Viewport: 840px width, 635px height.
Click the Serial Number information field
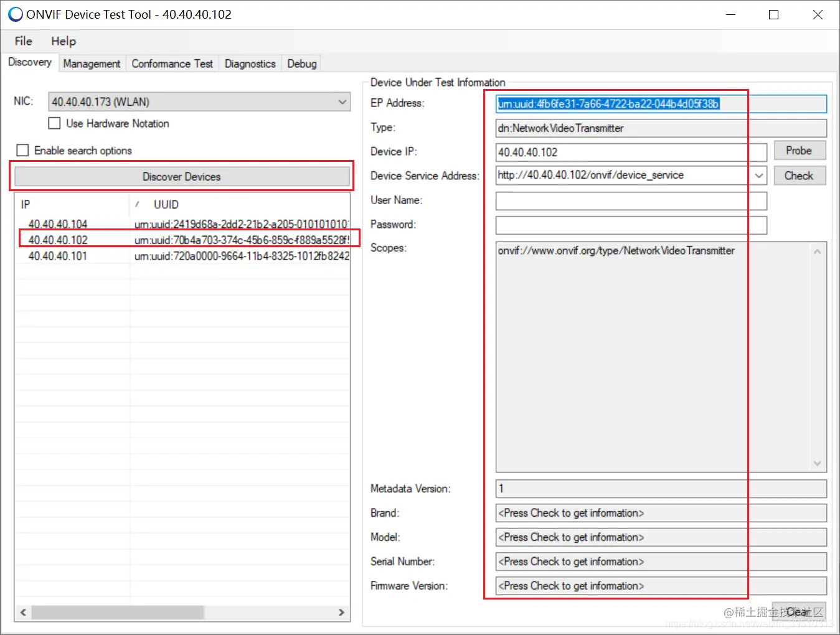coord(661,562)
